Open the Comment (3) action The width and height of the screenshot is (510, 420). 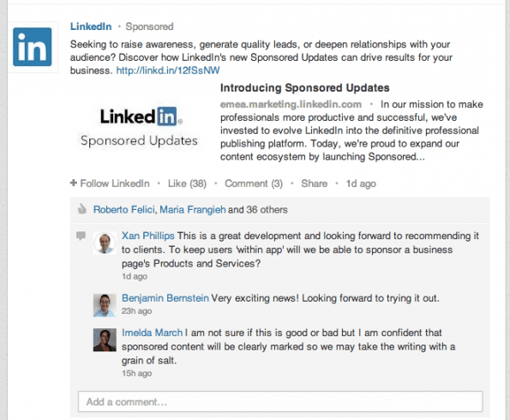point(254,183)
